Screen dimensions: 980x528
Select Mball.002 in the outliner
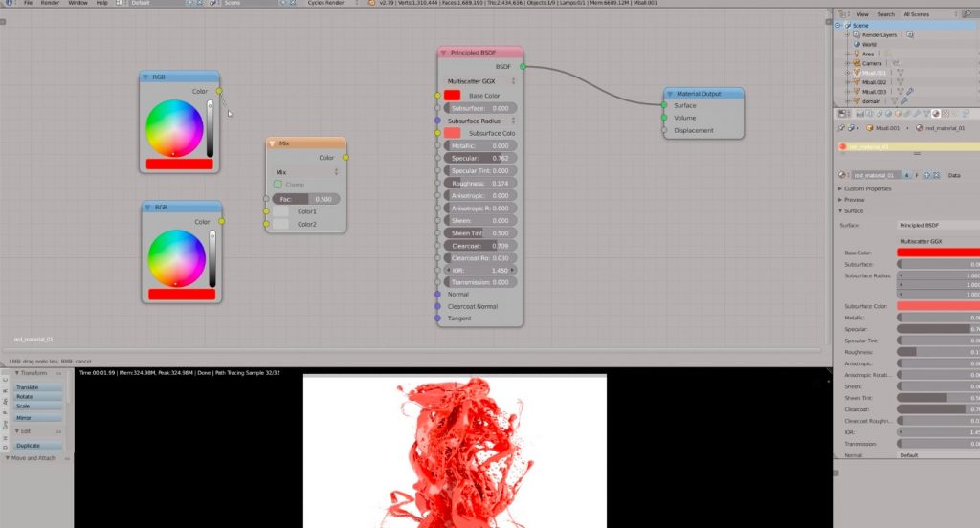click(x=875, y=82)
